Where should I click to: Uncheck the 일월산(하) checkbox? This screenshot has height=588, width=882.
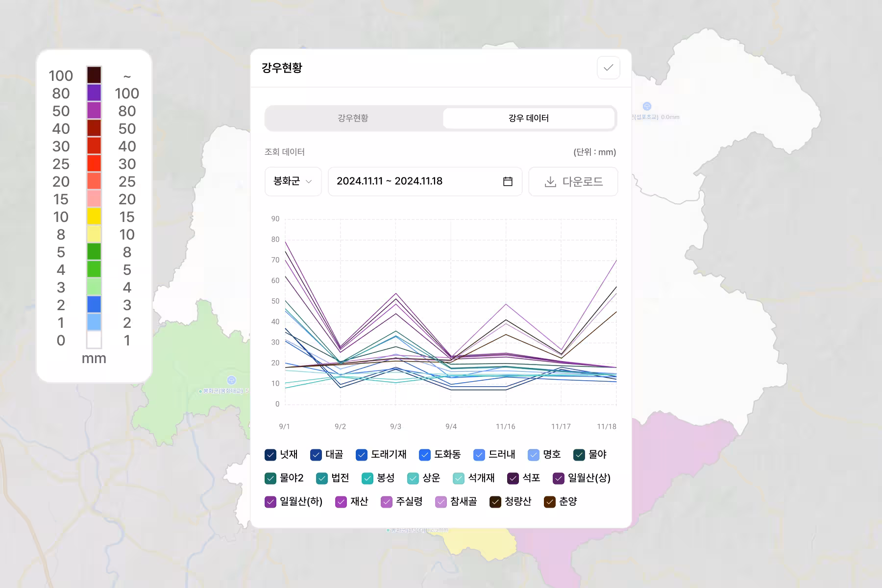[270, 502]
